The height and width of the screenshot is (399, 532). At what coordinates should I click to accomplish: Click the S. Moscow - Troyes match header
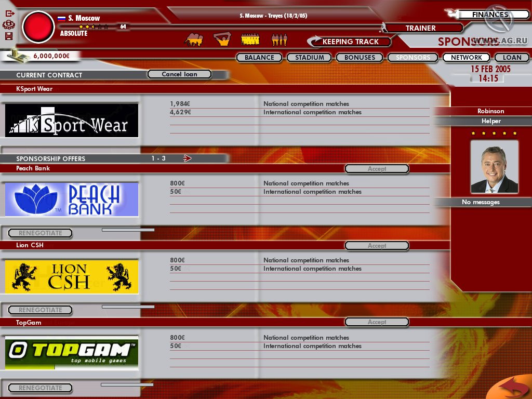coord(273,16)
